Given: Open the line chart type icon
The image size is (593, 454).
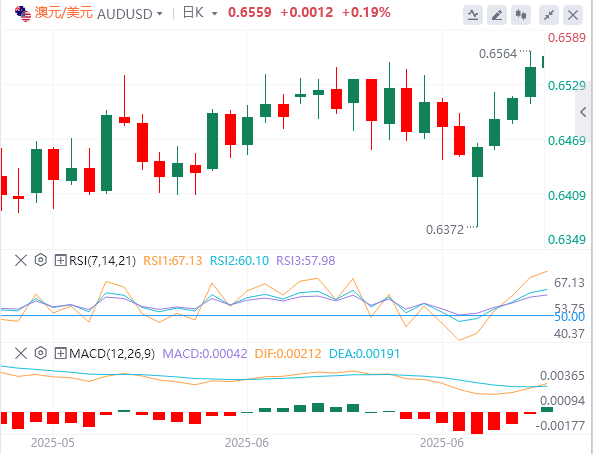Looking at the screenshot, I should coord(473,15).
